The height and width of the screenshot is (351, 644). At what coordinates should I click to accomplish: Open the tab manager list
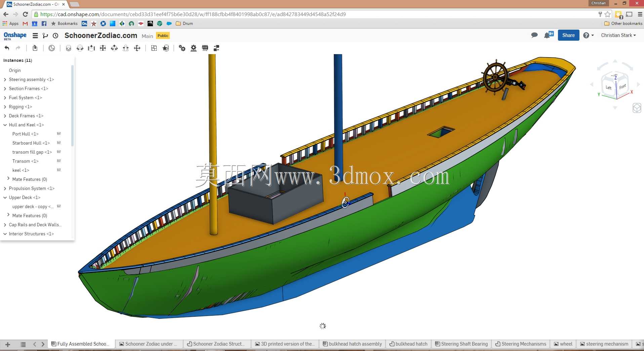pyautogui.click(x=23, y=344)
